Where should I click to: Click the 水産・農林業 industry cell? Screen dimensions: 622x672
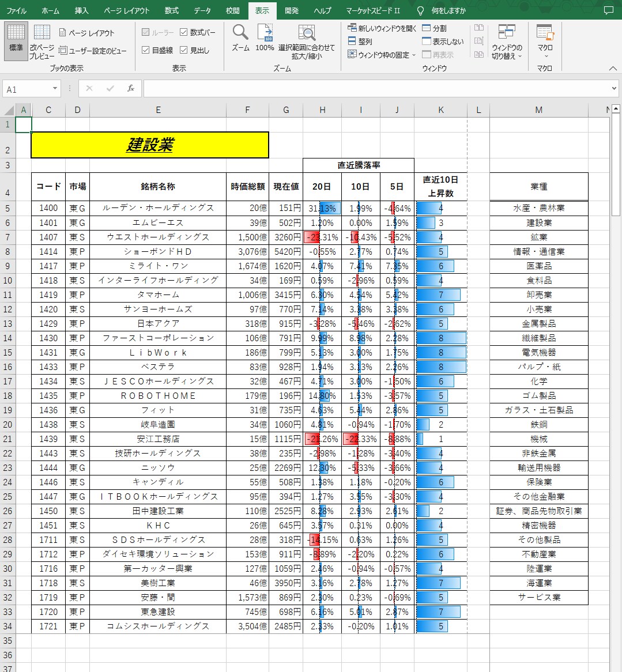tap(539, 208)
